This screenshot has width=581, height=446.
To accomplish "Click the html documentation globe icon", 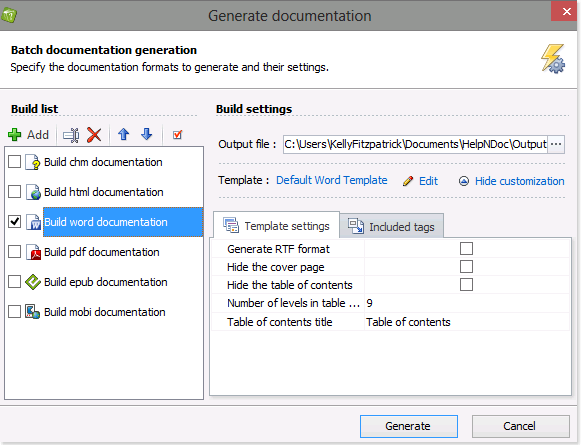I will coord(33,192).
